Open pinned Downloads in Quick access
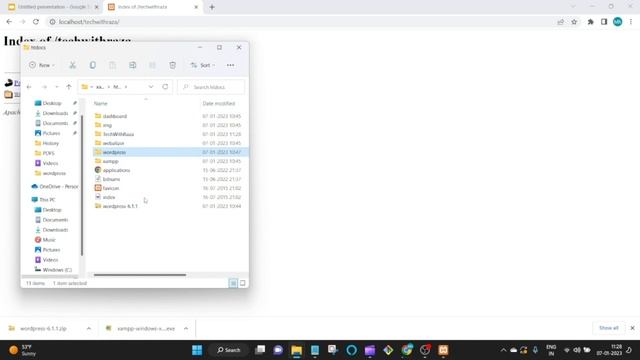Screen dimensions: 640x360 pos(55,113)
